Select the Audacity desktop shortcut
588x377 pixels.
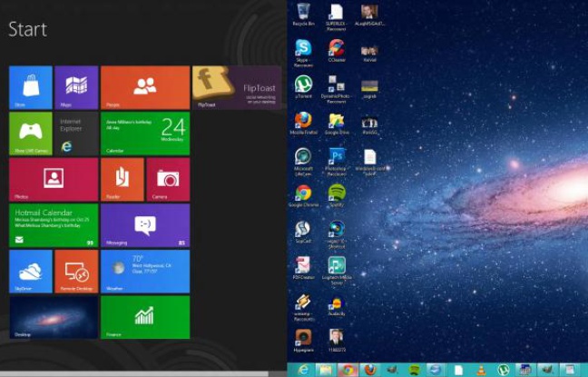click(x=337, y=304)
